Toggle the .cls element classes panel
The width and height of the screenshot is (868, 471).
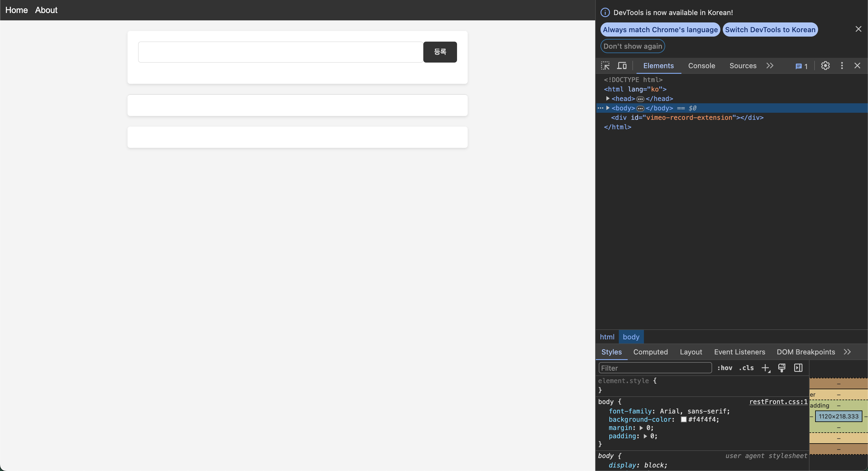click(x=746, y=368)
